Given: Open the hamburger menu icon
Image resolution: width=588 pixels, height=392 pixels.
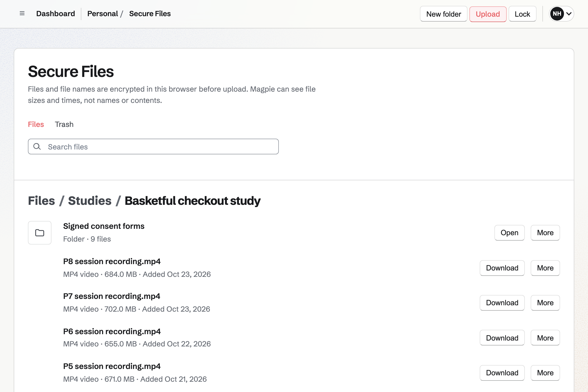Looking at the screenshot, I should click(x=22, y=13).
